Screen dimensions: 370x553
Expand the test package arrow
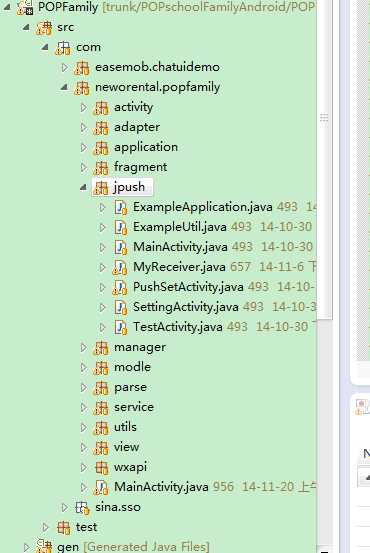tap(45, 527)
